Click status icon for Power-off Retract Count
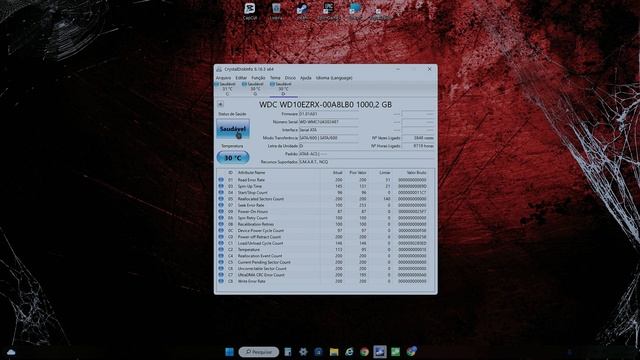The width and height of the screenshot is (640, 360). point(221,237)
